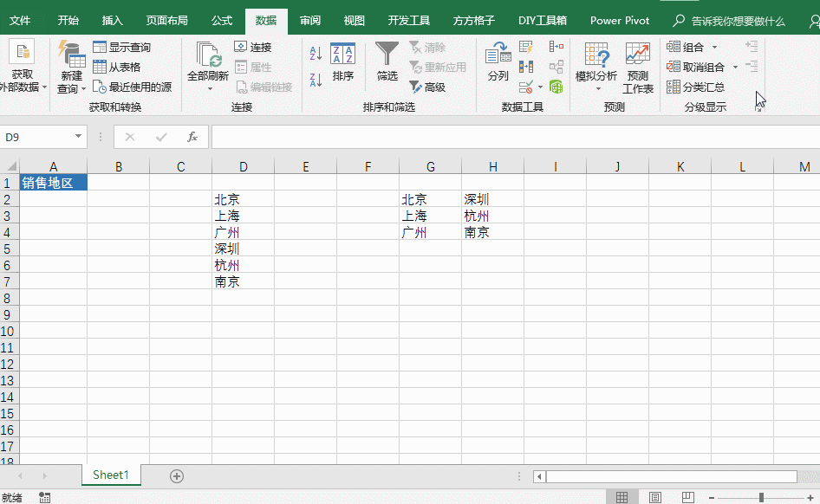Viewport: 820px width, 504px height.
Task: Open Recent Sources (最近使用的源)
Action: tap(133, 87)
